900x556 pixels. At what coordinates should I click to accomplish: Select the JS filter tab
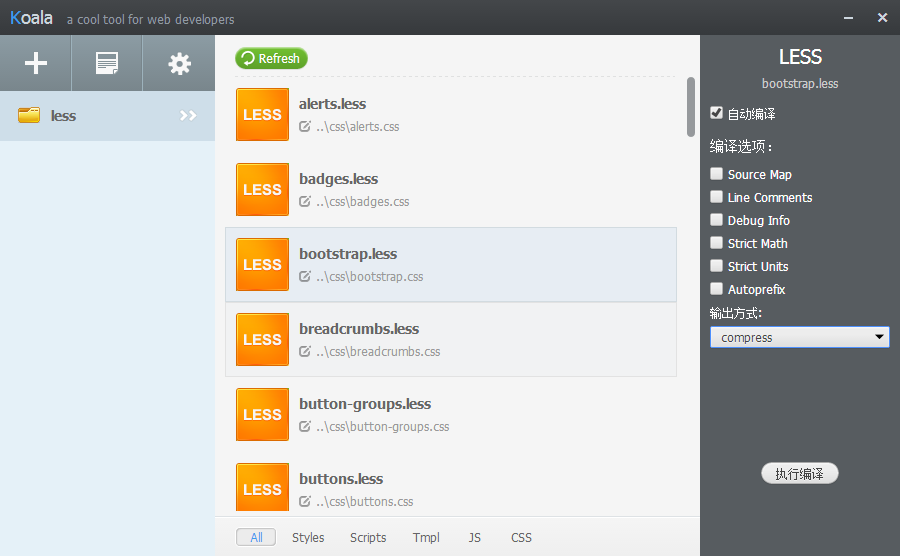coord(474,538)
